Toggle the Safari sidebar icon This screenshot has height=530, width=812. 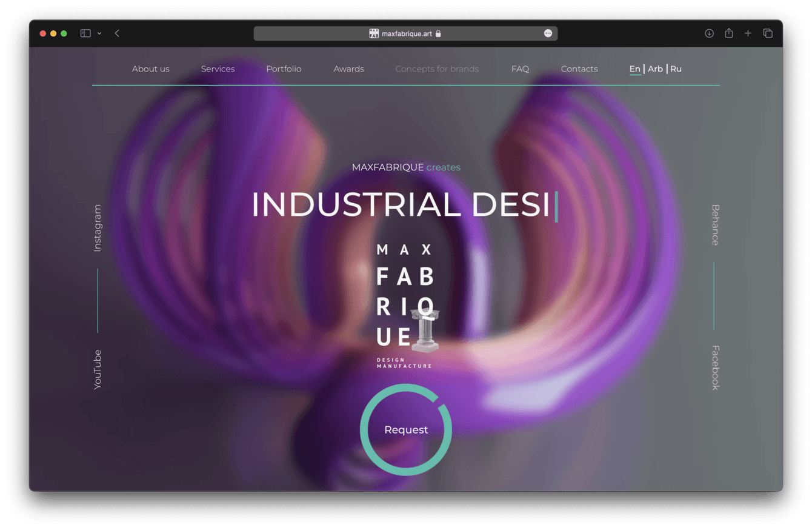coord(85,33)
